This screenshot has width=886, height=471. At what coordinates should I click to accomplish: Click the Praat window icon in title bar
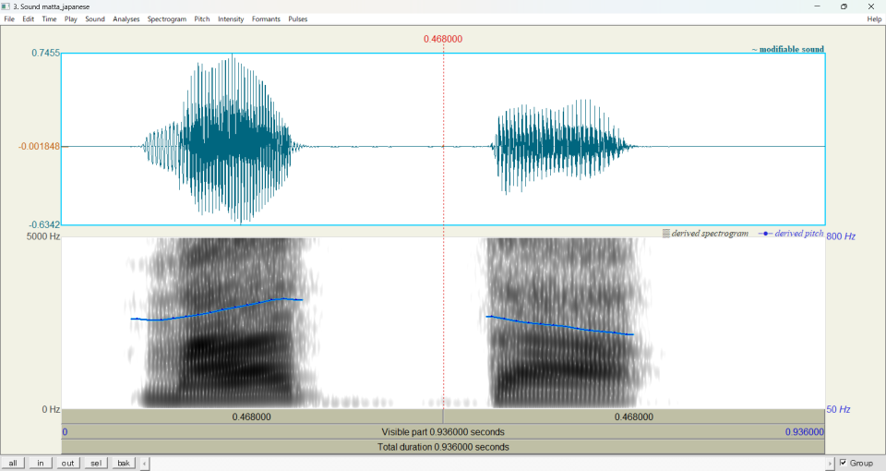click(6, 6)
